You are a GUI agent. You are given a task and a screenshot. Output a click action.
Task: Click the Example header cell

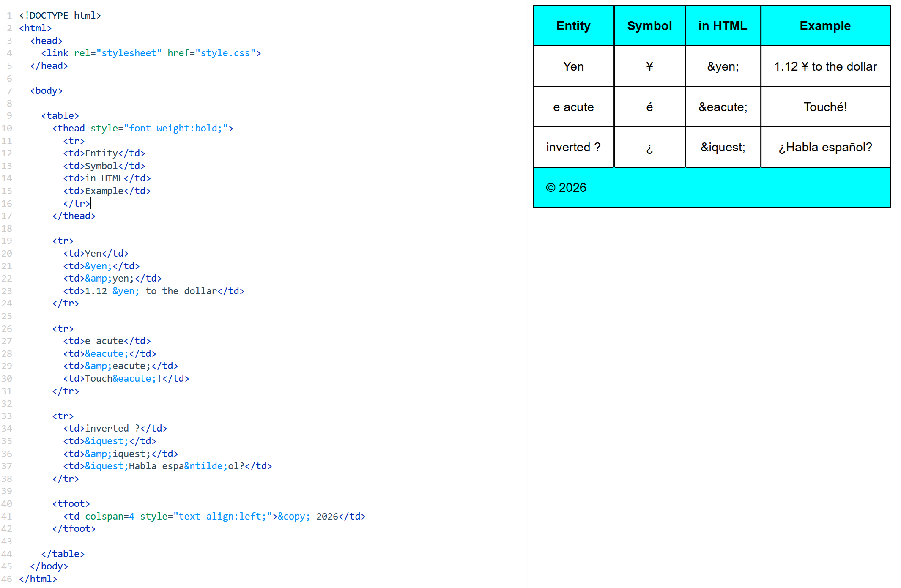[x=824, y=26]
